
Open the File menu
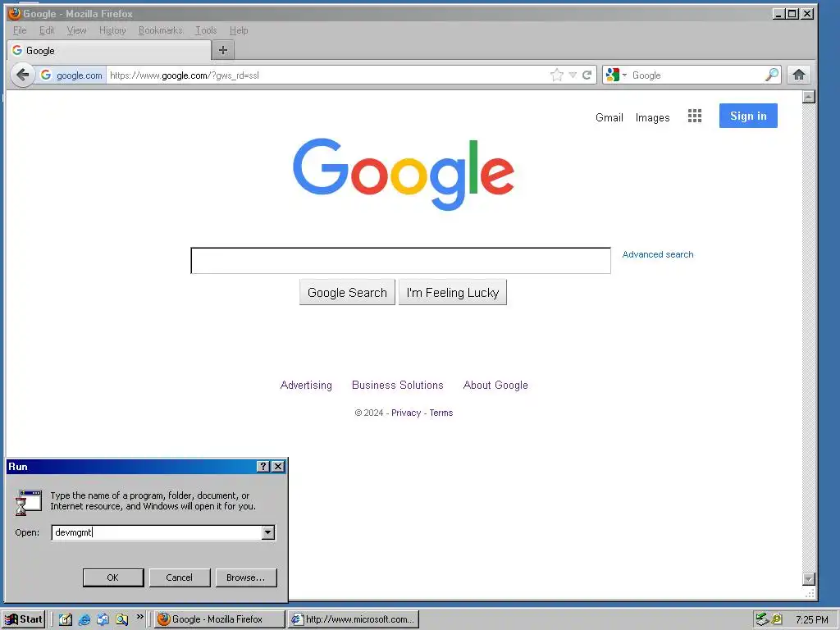20,30
